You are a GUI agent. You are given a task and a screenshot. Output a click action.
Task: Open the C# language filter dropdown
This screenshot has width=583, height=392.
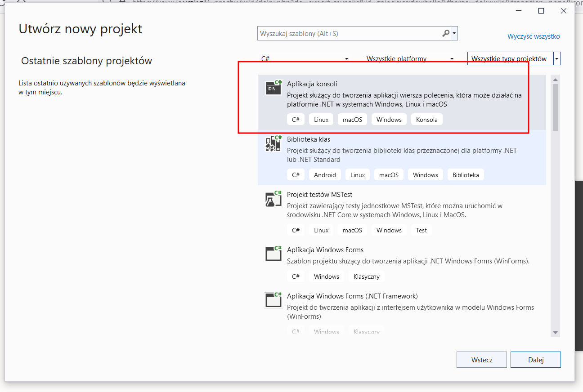(x=305, y=59)
